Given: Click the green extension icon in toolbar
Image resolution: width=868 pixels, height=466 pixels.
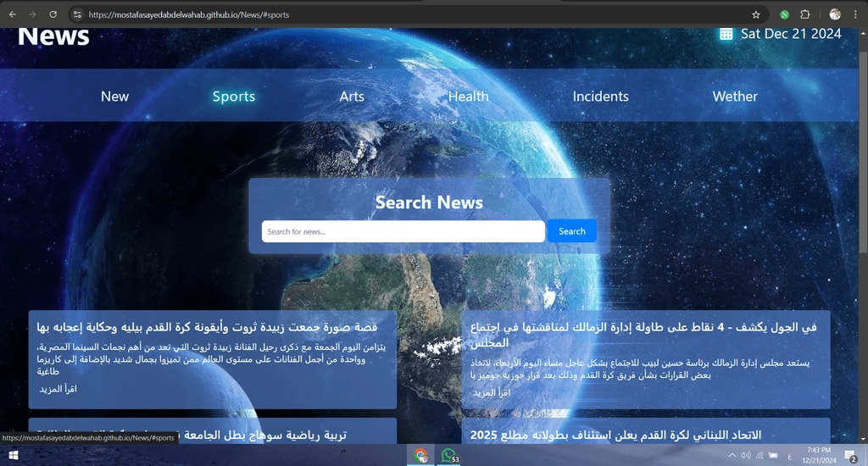Looking at the screenshot, I should (x=784, y=15).
